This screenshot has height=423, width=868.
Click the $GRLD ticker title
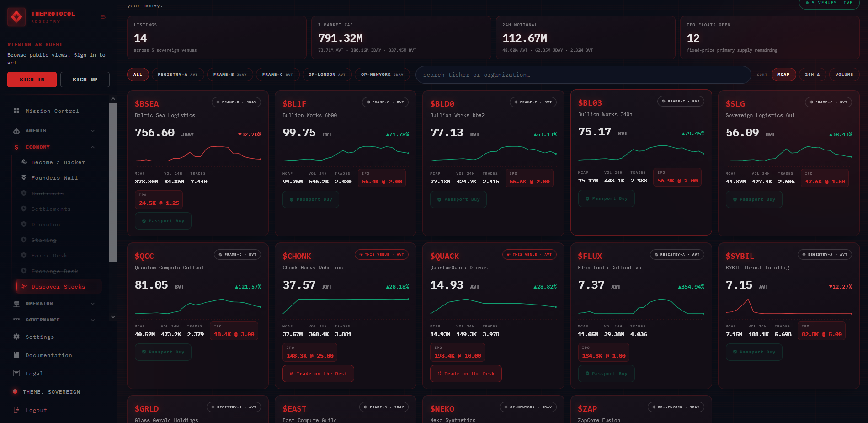tap(147, 409)
